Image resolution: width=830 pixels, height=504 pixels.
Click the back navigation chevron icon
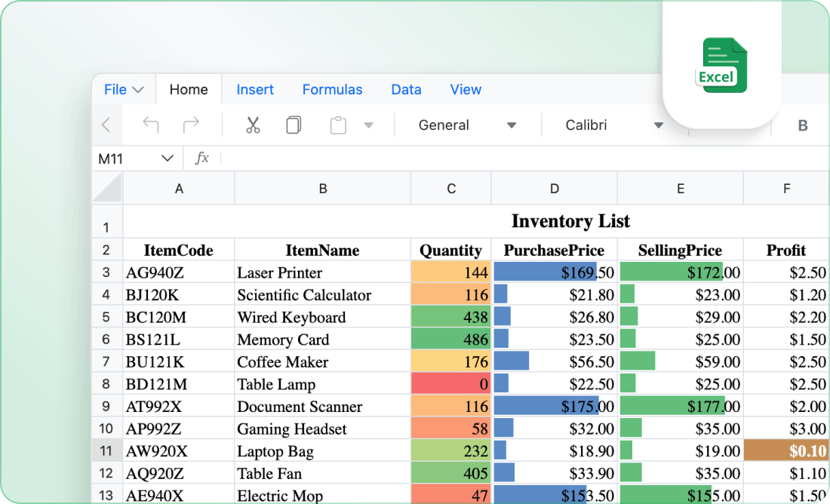(x=106, y=124)
